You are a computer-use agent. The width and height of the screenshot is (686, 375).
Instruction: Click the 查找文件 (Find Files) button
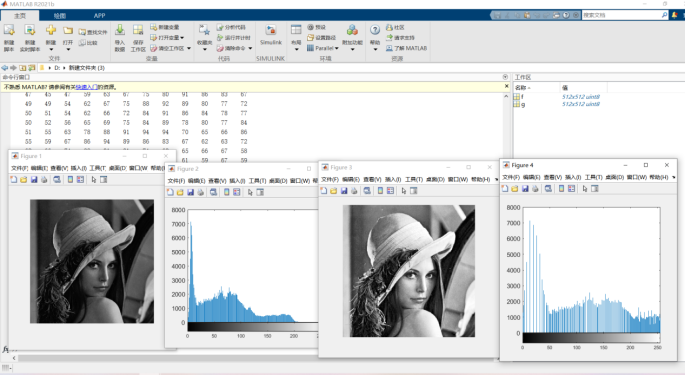click(93, 32)
